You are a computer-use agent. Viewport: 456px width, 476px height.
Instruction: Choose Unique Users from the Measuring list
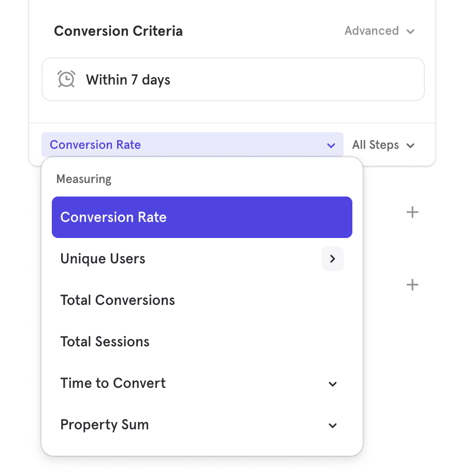click(103, 259)
